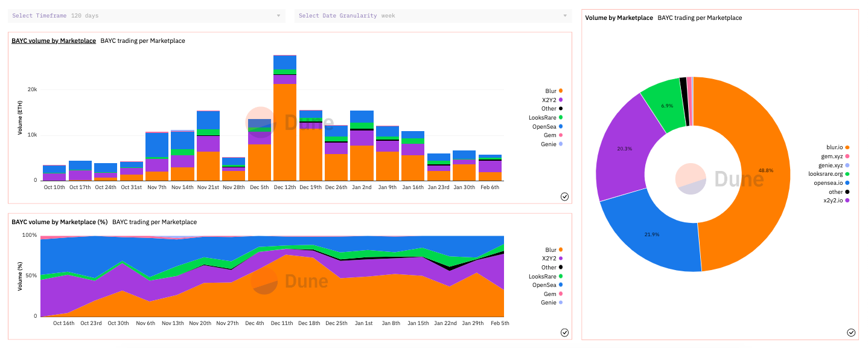Click checkmark icon on percentage area chart

coord(564,332)
